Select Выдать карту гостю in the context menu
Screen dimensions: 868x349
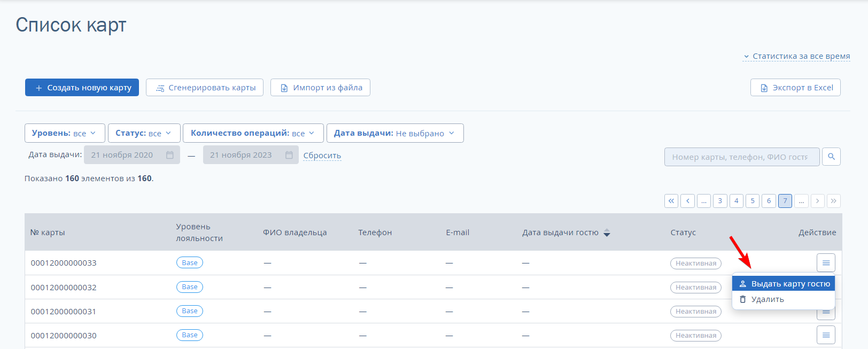point(784,284)
